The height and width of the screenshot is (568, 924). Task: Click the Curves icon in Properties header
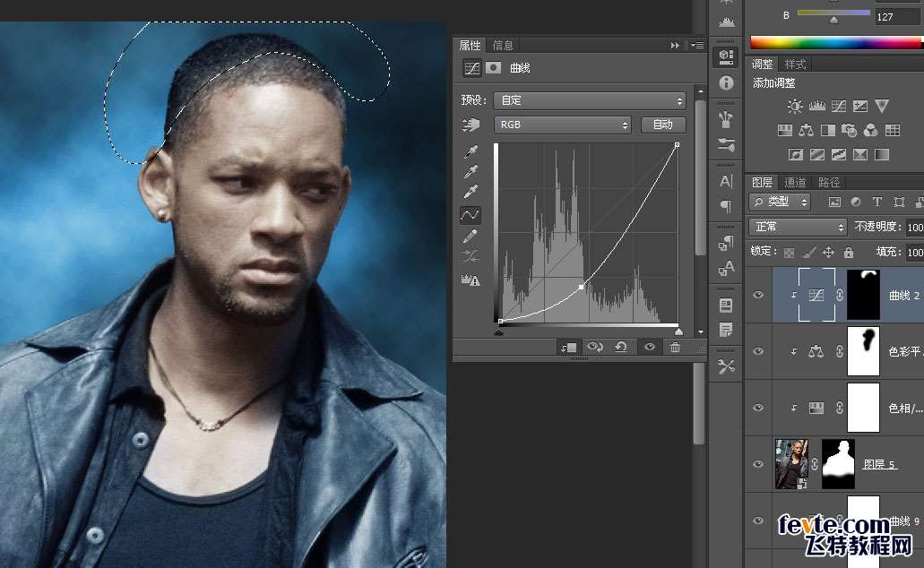471,68
